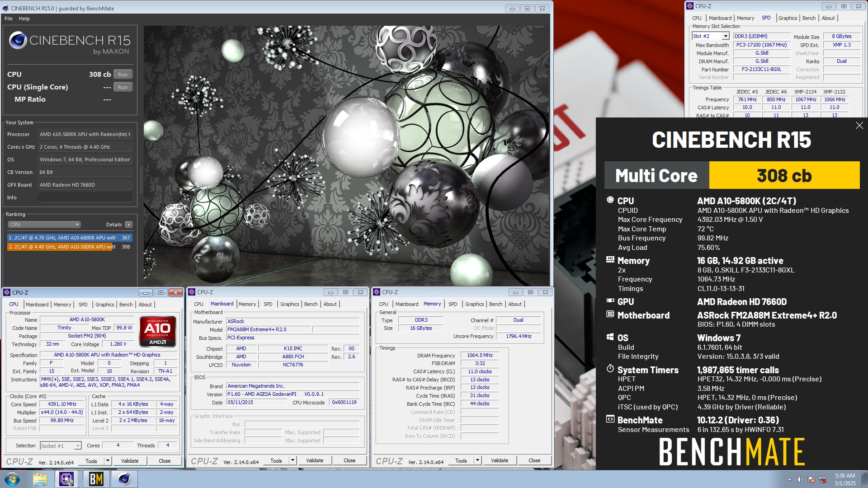Click the Core Speed 4391.10 MHz value

[x=62, y=404]
